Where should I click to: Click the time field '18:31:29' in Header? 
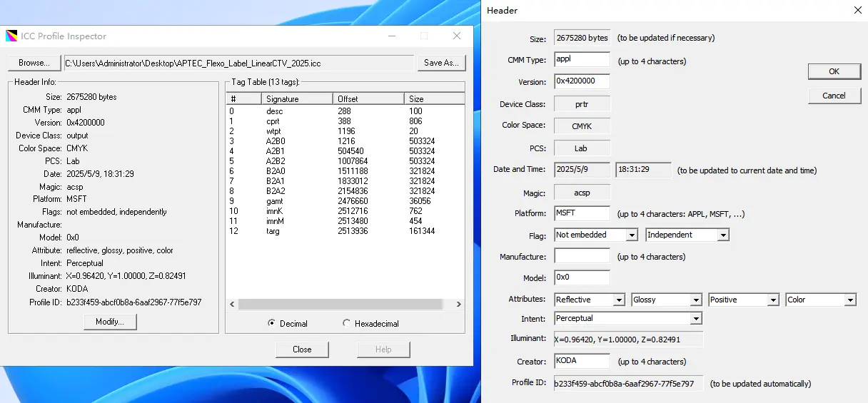click(x=643, y=170)
